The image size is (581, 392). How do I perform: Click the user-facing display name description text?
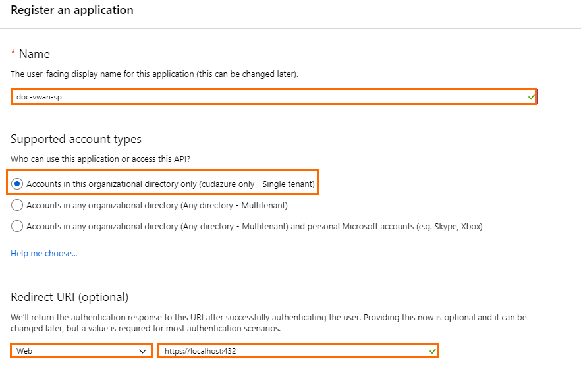point(154,74)
